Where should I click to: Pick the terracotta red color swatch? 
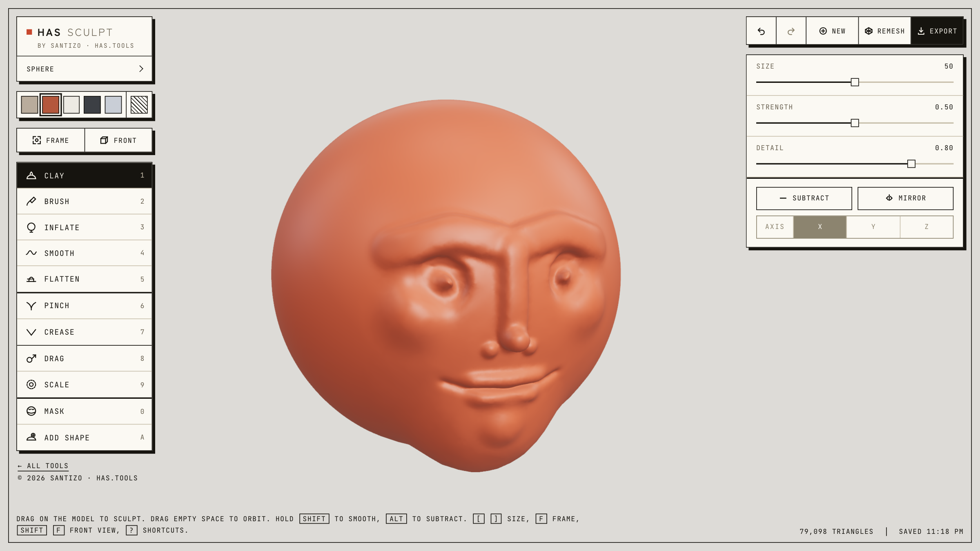(x=51, y=105)
